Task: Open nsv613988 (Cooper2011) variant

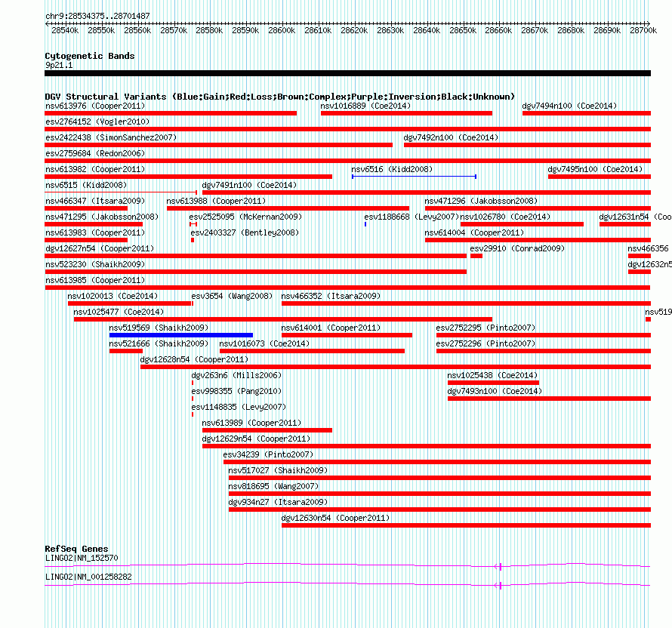Action: [x=288, y=208]
